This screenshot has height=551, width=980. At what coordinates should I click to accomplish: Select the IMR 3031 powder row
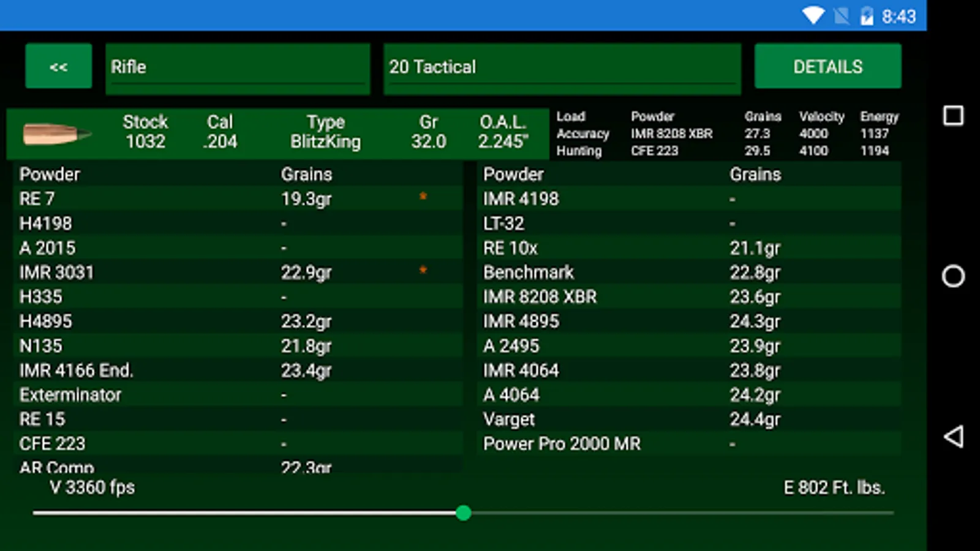pos(238,272)
